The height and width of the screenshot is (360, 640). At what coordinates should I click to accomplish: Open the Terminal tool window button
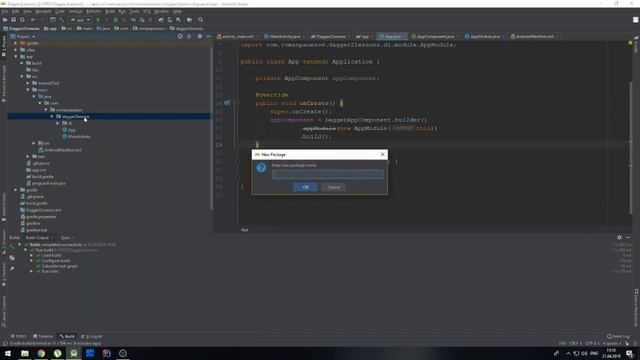pyautogui.click(x=43, y=336)
